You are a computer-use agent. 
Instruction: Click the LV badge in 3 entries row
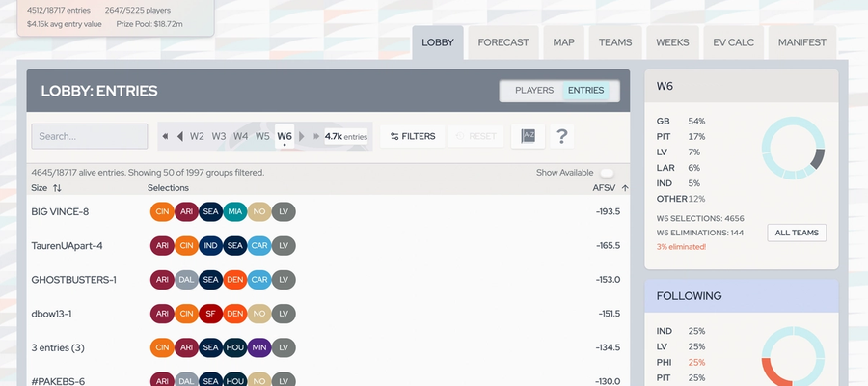(284, 347)
